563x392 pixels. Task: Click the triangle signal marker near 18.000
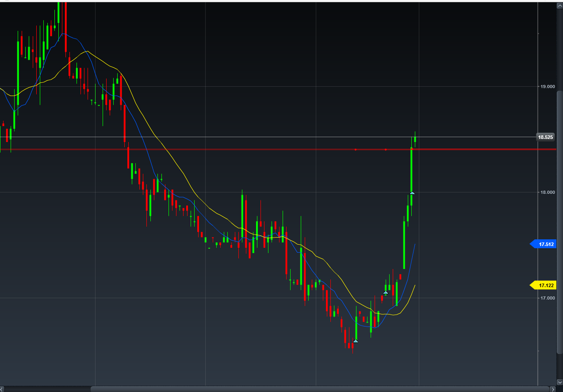[x=412, y=193]
